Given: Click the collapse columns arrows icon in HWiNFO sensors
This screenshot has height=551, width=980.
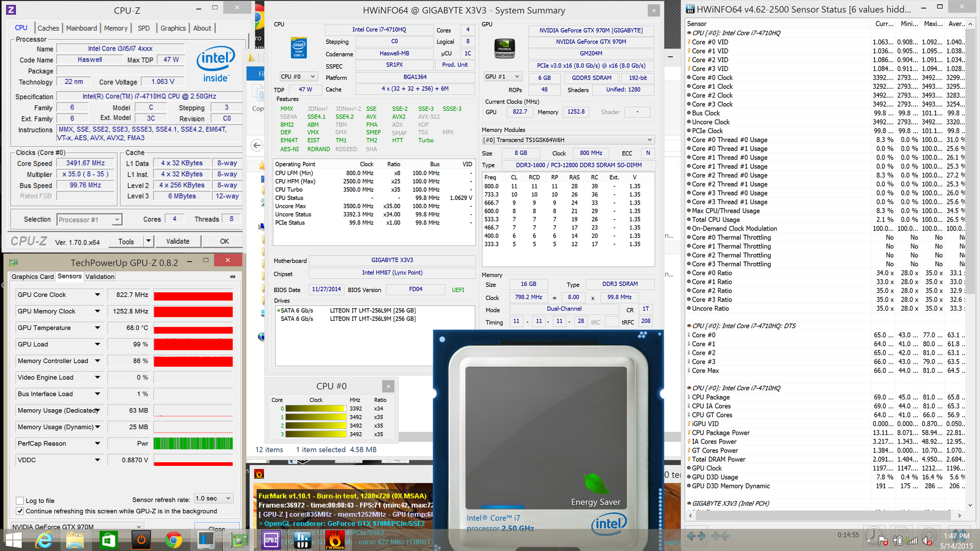Looking at the screenshot, I should tap(720, 536).
